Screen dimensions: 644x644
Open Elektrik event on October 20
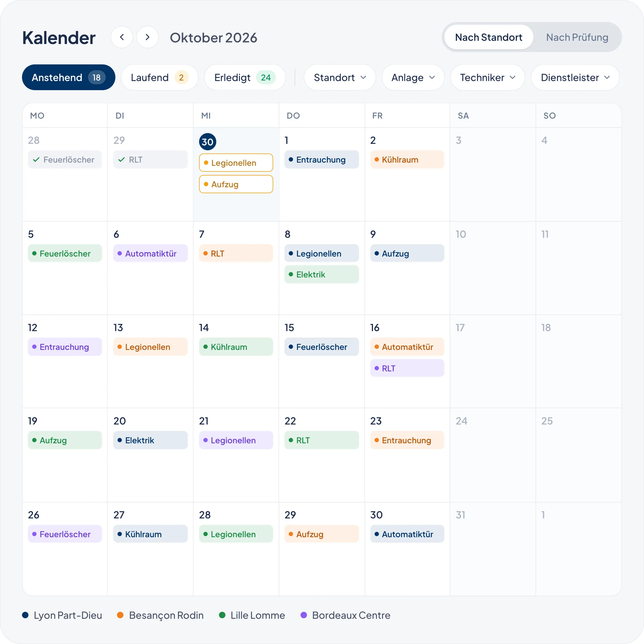150,440
